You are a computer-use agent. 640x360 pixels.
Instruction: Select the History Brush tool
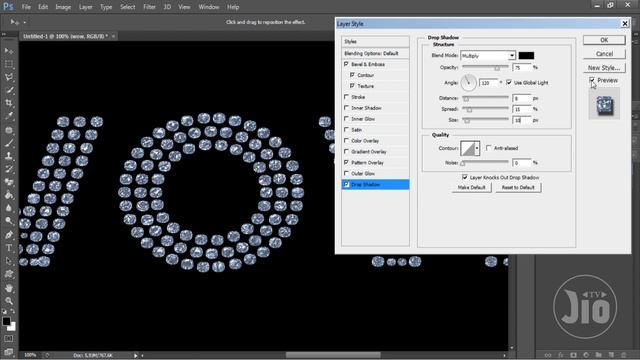point(9,169)
